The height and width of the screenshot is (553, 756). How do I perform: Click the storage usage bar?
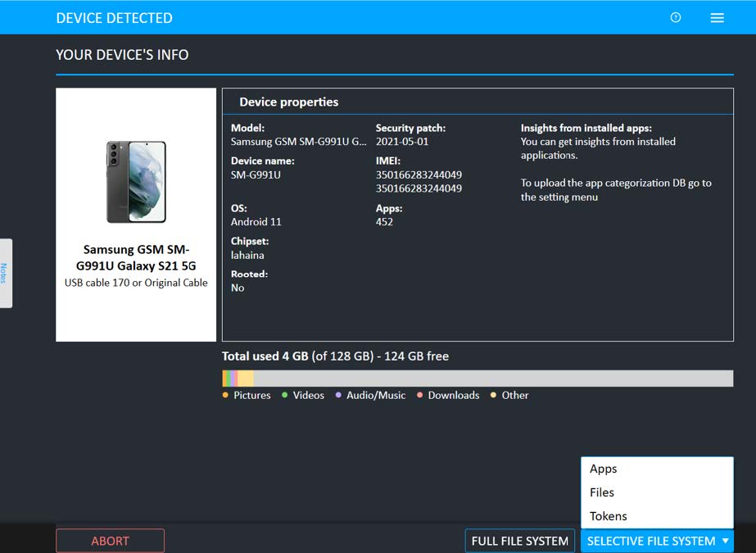[x=478, y=378]
